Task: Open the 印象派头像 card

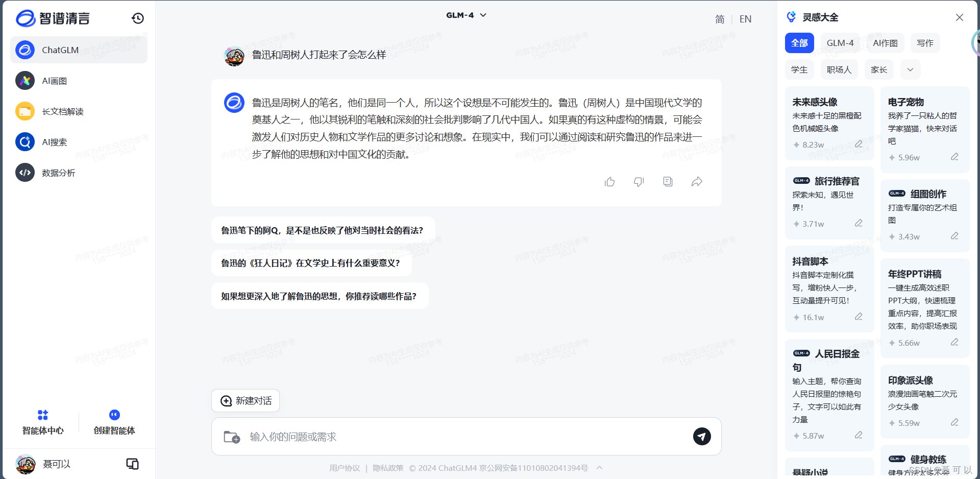Action: click(x=925, y=401)
